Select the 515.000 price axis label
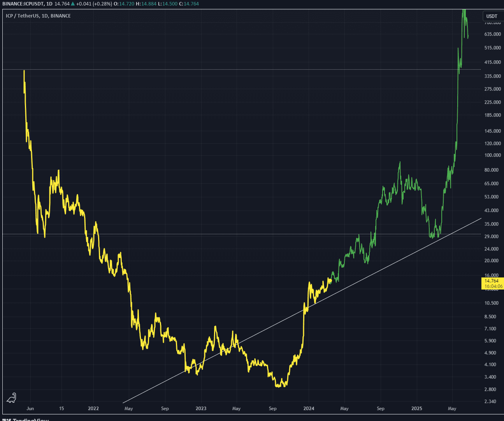Screen dimensions: 504x421 click(492, 48)
